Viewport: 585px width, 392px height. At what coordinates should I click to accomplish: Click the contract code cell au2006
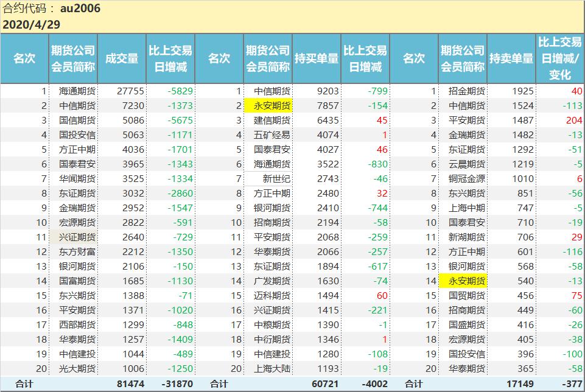80,9
